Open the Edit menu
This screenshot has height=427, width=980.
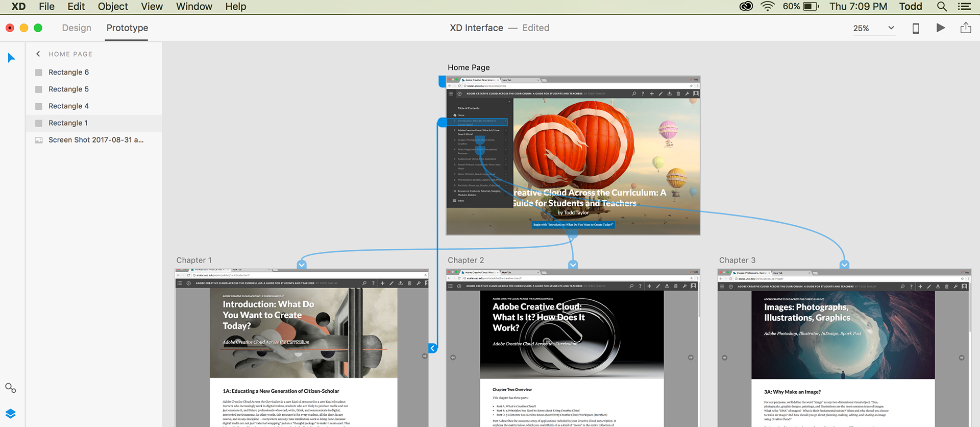coord(76,7)
